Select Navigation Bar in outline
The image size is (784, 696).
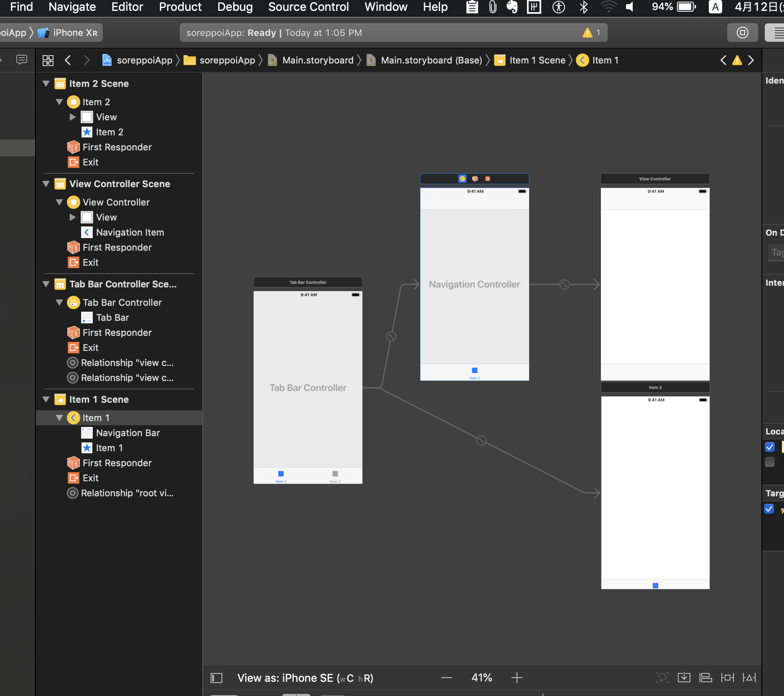click(x=128, y=433)
